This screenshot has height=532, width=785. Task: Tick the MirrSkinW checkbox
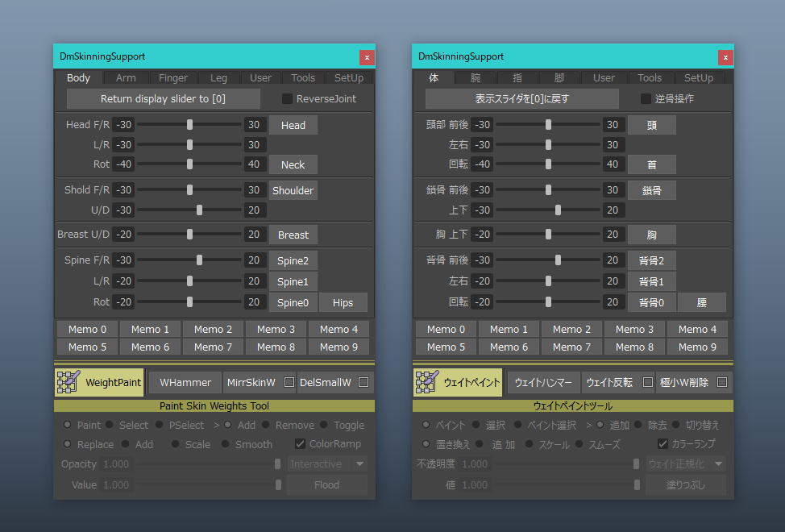289,382
